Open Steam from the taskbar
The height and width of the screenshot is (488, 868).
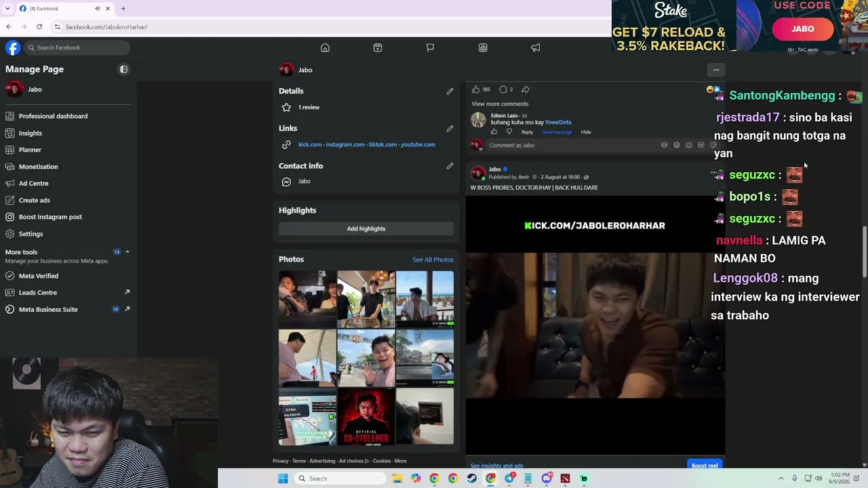coord(471,479)
